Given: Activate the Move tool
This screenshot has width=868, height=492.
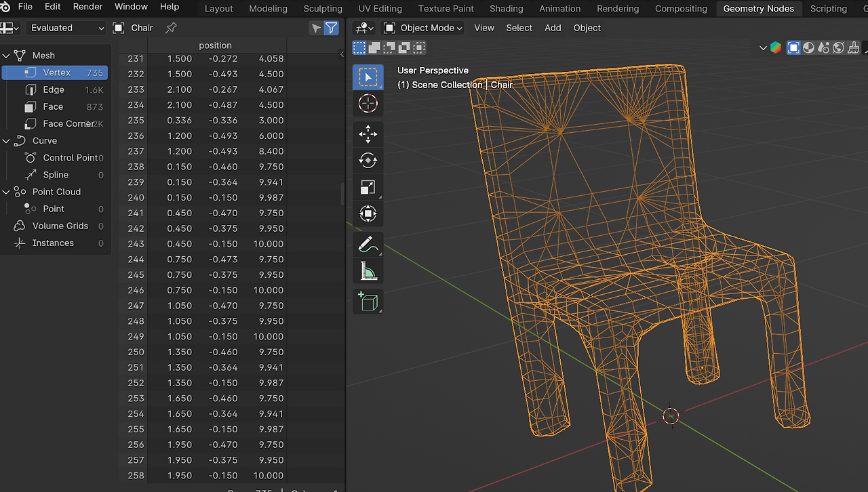Looking at the screenshot, I should (x=368, y=134).
